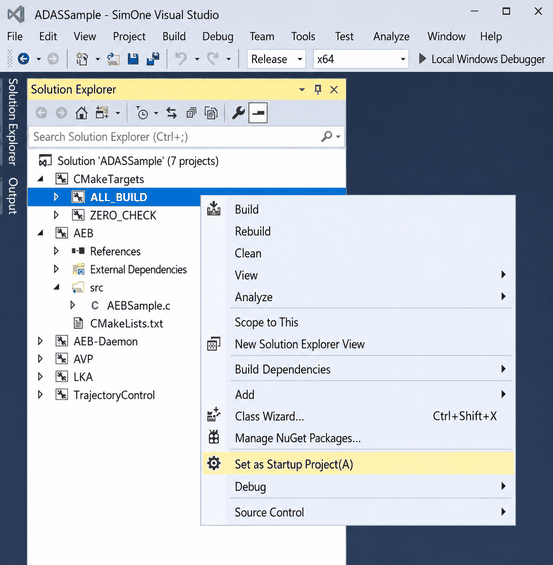Click the Save All toolbar icon
This screenshot has height=565, width=553.
point(153,59)
